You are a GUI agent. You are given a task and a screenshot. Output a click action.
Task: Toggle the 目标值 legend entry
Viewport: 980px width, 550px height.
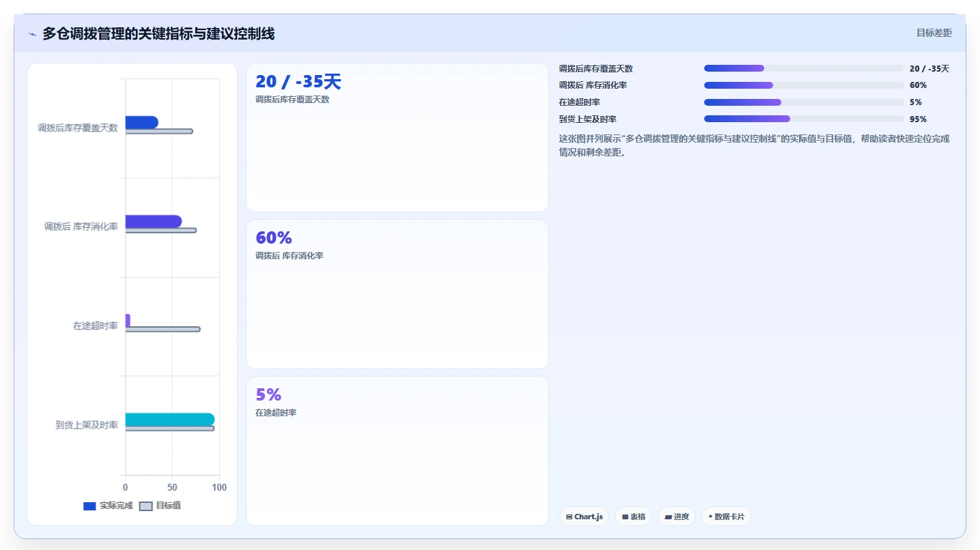[160, 506]
